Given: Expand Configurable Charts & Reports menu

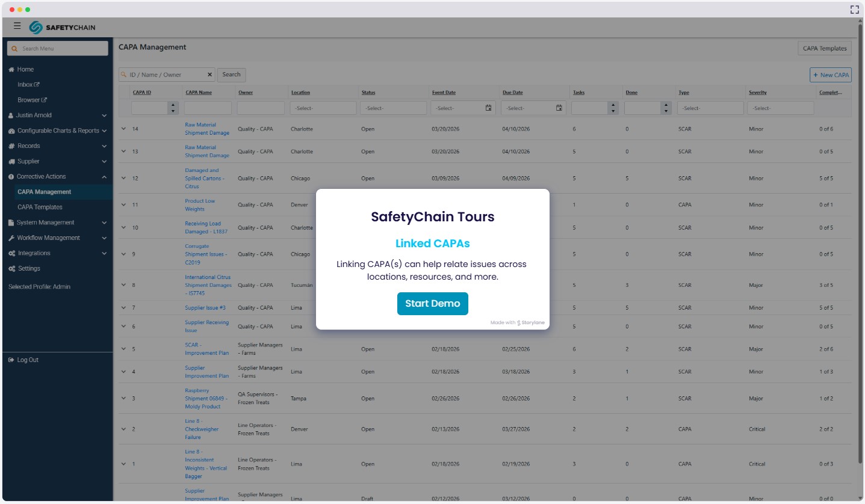Looking at the screenshot, I should [x=104, y=131].
